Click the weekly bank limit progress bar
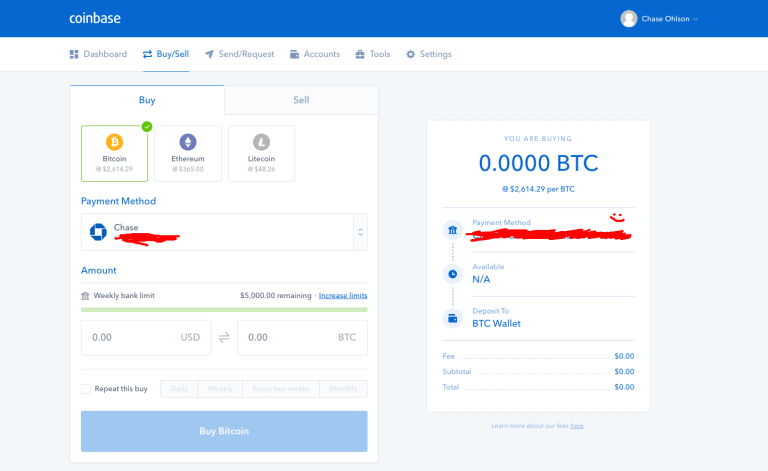Image resolution: width=768 pixels, height=471 pixels. 224,309
